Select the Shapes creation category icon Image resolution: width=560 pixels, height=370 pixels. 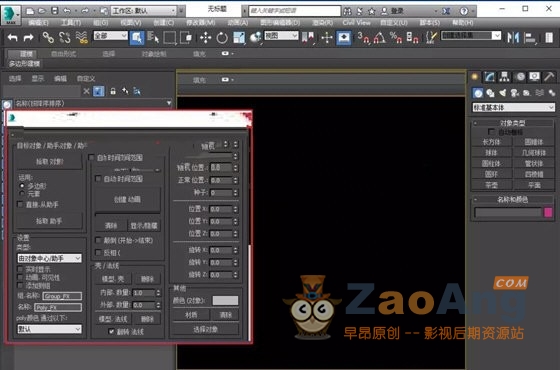490,93
